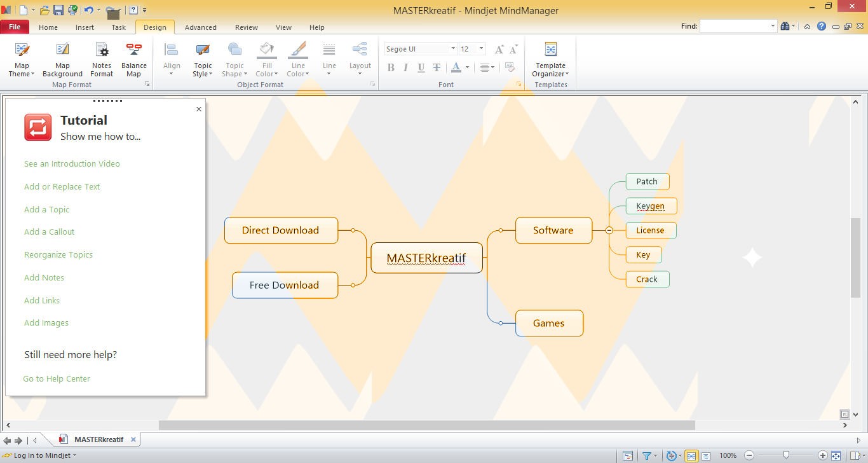This screenshot has width=868, height=463.
Task: Click the red Tutorial icon
Action: [38, 127]
